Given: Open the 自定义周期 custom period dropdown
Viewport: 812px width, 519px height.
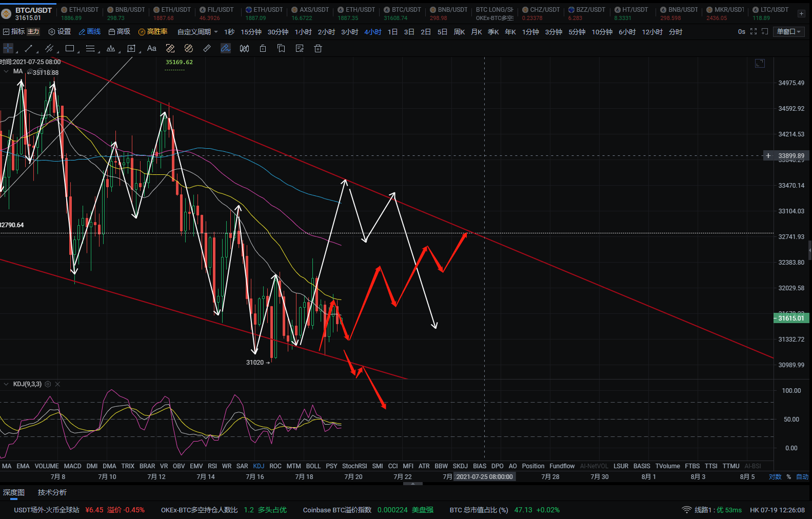Looking at the screenshot, I should pyautogui.click(x=197, y=32).
